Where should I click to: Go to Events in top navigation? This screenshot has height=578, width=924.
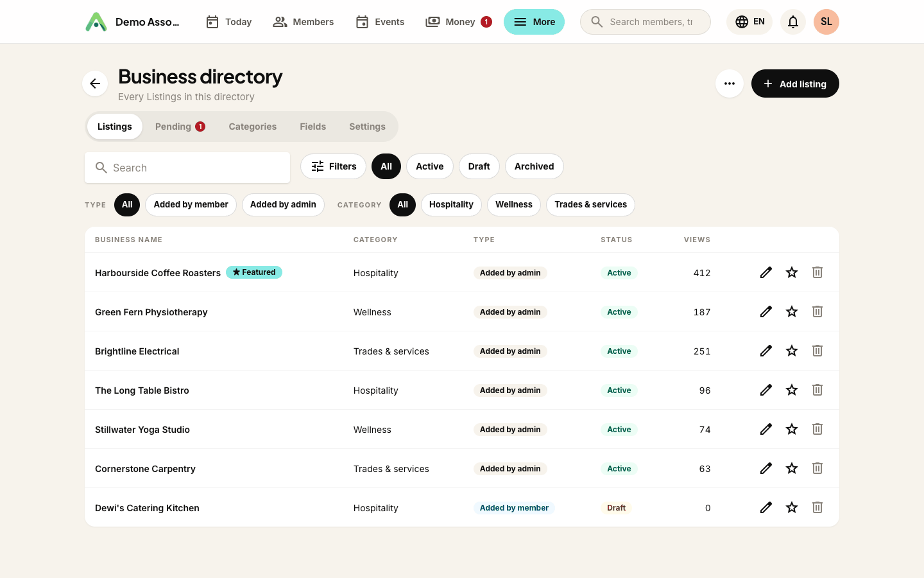[380, 22]
